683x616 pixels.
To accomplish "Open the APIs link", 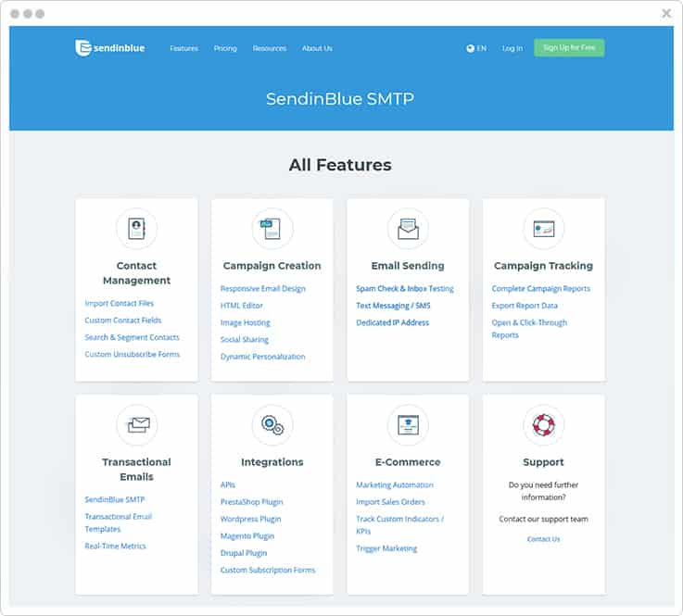I will pyautogui.click(x=228, y=485).
